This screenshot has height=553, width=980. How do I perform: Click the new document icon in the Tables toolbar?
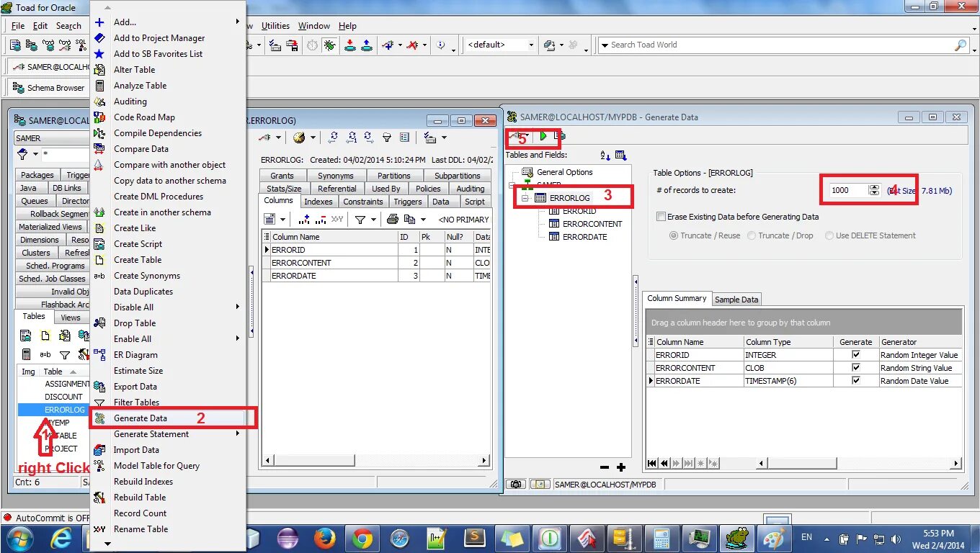(45, 336)
